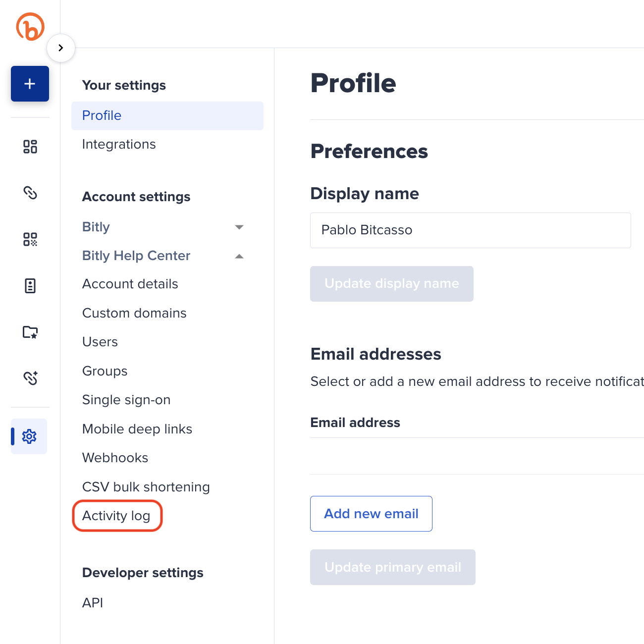Open the Settings gear icon

(x=29, y=436)
